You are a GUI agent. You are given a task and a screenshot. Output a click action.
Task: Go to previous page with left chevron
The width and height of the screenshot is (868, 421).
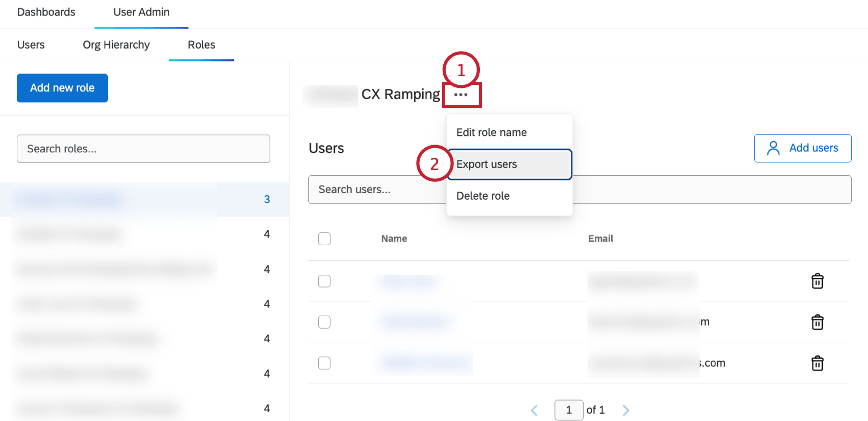coord(534,410)
